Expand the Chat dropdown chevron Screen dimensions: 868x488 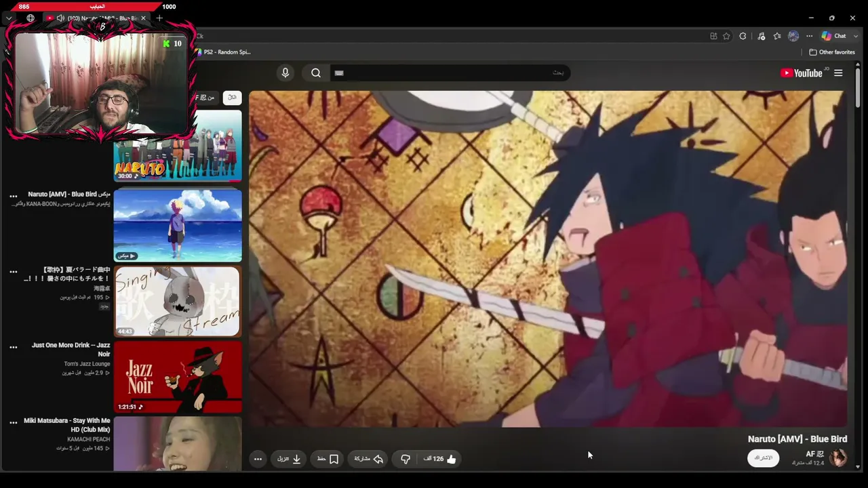(x=856, y=36)
